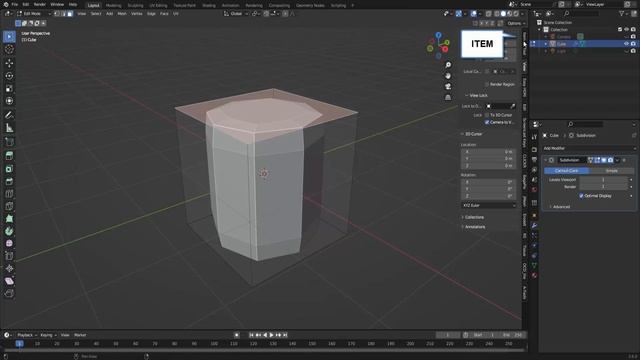This screenshot has height=360, width=640.
Task: Open the Edit Mode dropdown
Action: coord(34,13)
